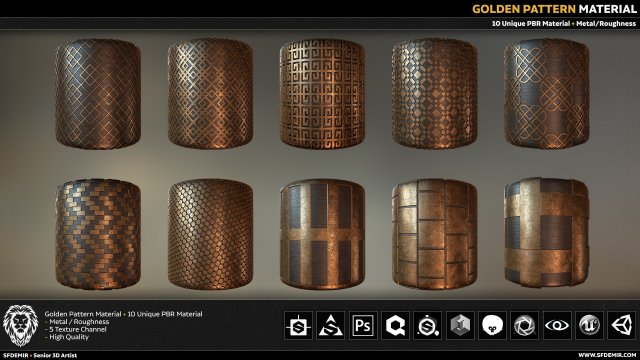Click the Quixel Q hexagon icon
Screen dimensions: 640x360
[395, 325]
